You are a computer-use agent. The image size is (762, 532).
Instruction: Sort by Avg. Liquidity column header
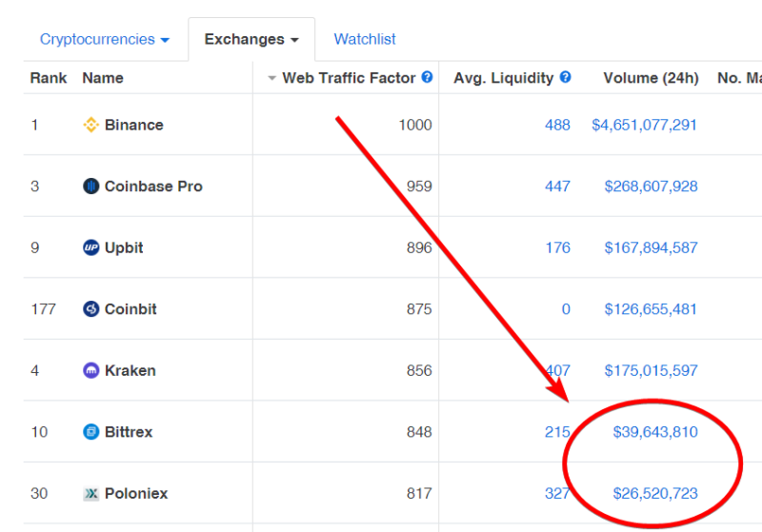point(503,78)
